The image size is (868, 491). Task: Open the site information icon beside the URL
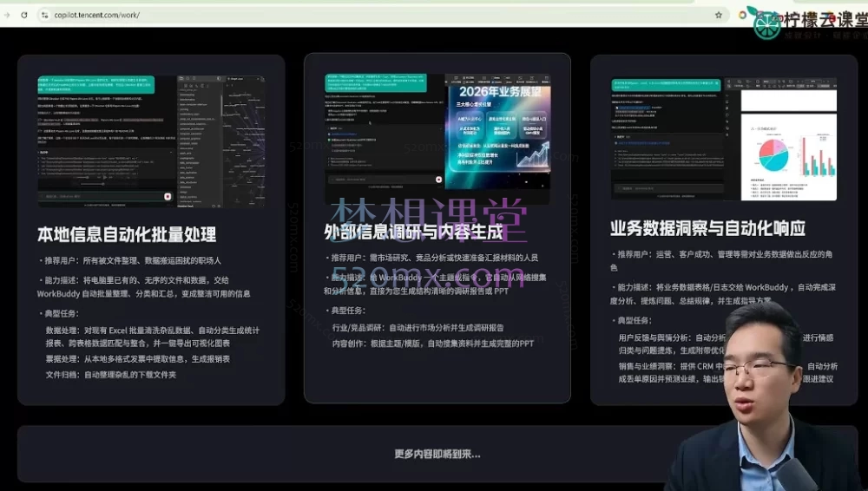coord(45,15)
